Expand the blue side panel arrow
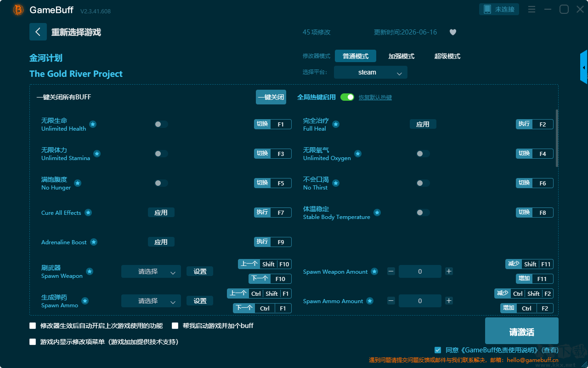This screenshot has height=368, width=588. tap(584, 67)
